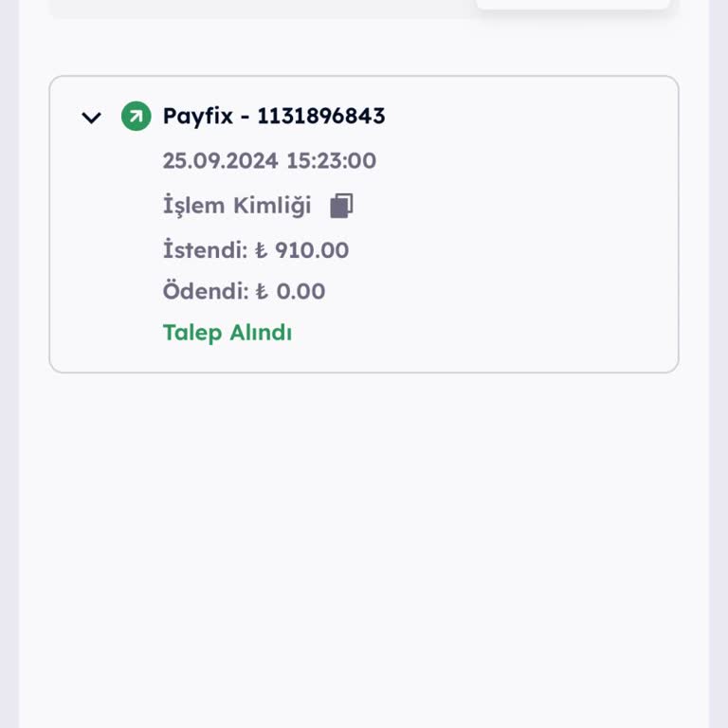
Task: Click the green withdrawal arrow icon
Action: tap(136, 117)
